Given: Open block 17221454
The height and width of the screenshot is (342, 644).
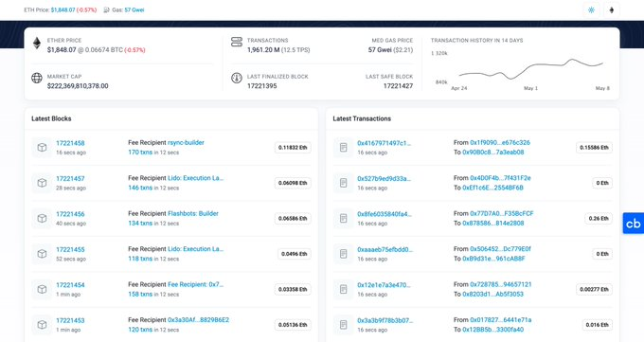Looking at the screenshot, I should tap(70, 285).
